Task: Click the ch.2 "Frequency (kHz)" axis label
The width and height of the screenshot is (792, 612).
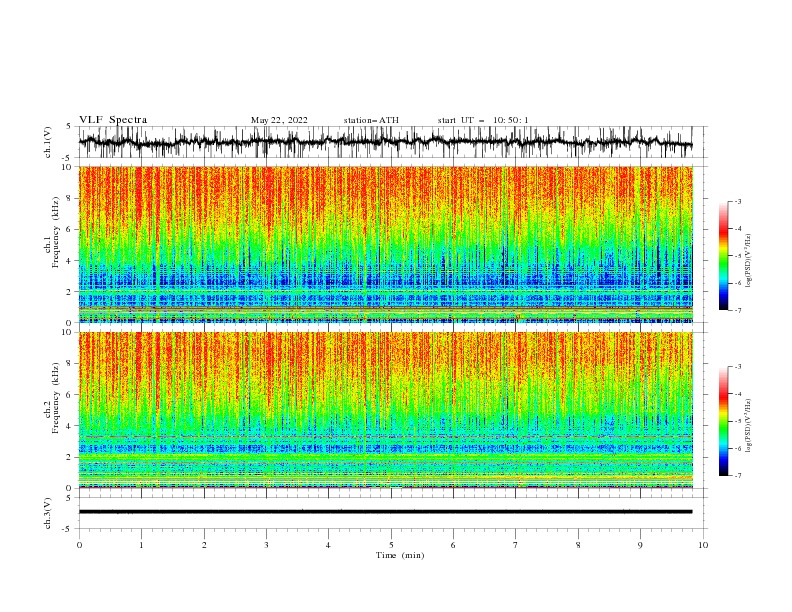Action: pyautogui.click(x=55, y=398)
